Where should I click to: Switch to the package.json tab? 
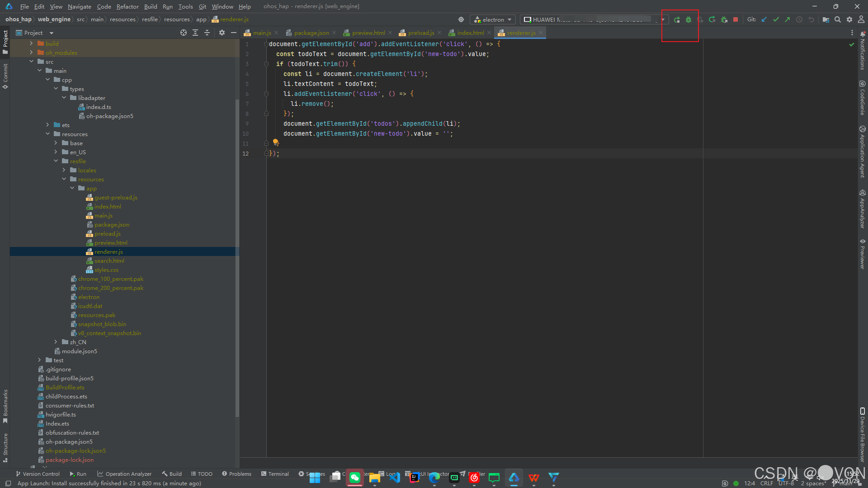pos(311,33)
